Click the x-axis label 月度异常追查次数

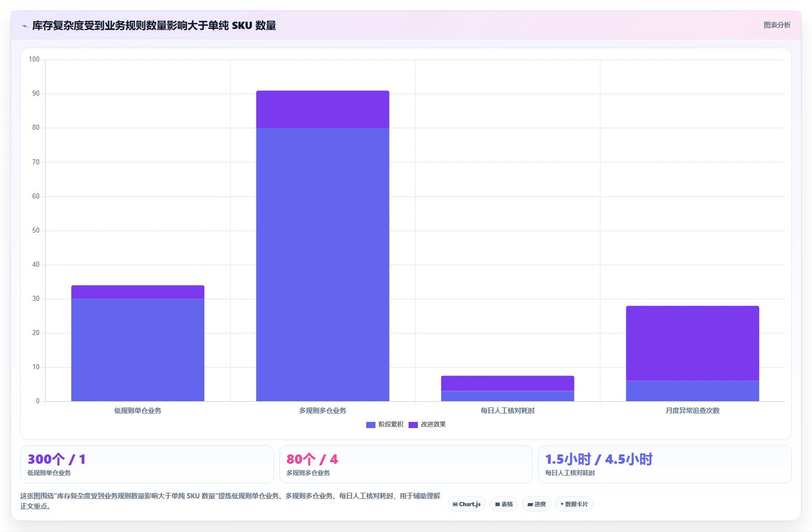click(693, 411)
